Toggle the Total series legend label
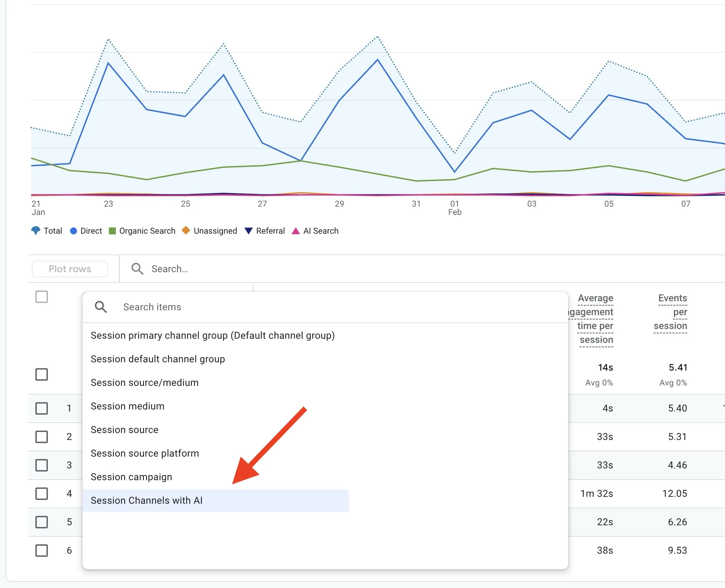725x588 pixels. pyautogui.click(x=53, y=231)
